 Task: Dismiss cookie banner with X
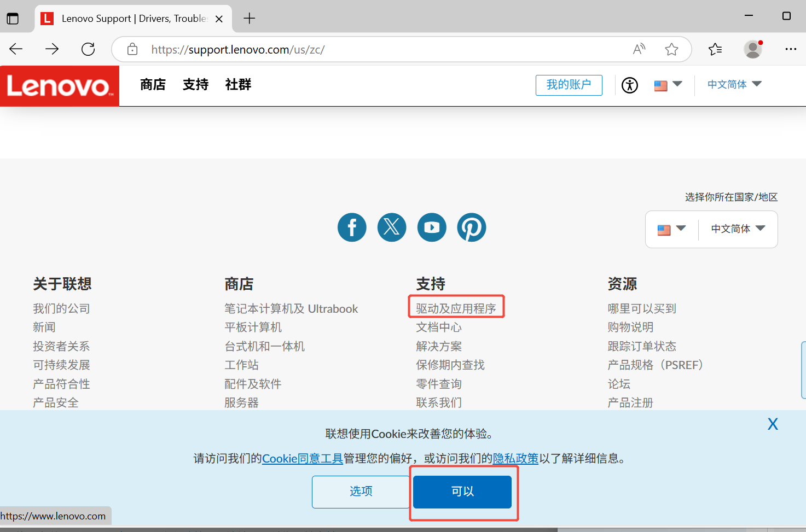(x=773, y=424)
